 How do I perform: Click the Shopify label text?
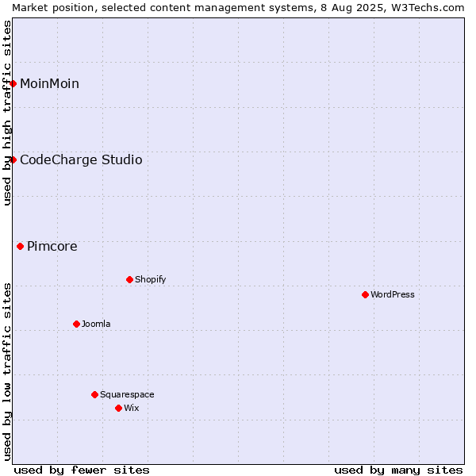point(150,279)
